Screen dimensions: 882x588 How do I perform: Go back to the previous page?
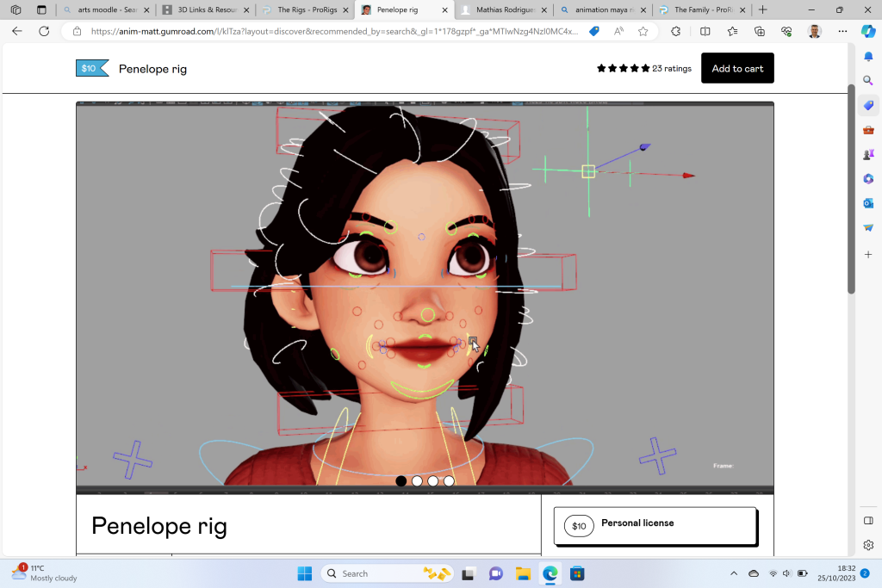tap(17, 32)
